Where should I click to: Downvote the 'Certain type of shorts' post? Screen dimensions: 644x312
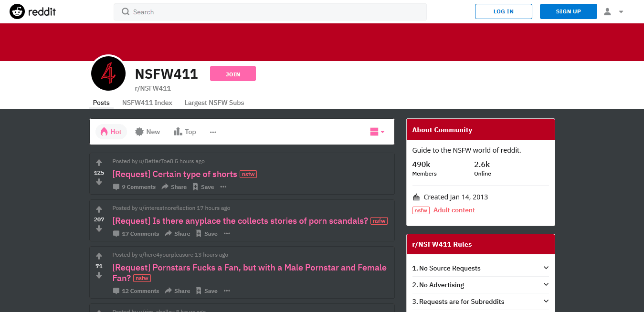99,182
